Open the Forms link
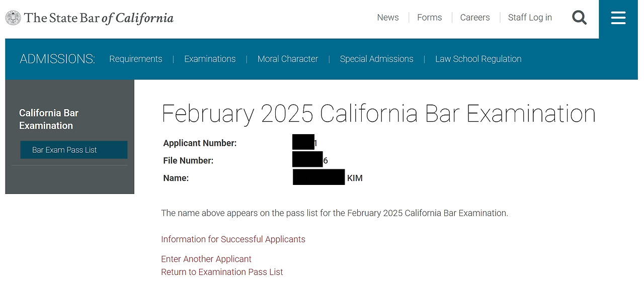Screen dimensions: 644x297 (x=429, y=18)
